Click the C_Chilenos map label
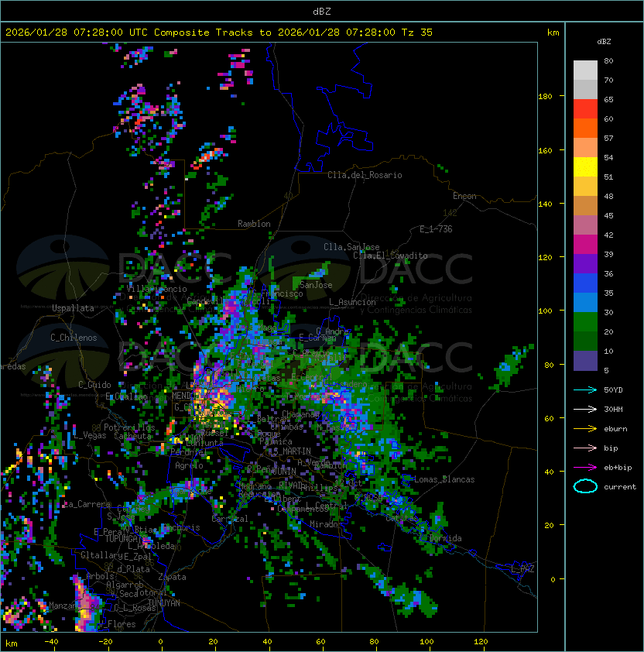The image size is (644, 652). click(x=74, y=338)
